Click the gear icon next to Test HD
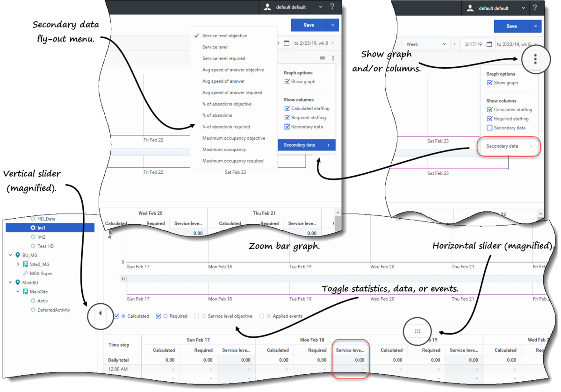The height and width of the screenshot is (392, 561). coord(33,246)
